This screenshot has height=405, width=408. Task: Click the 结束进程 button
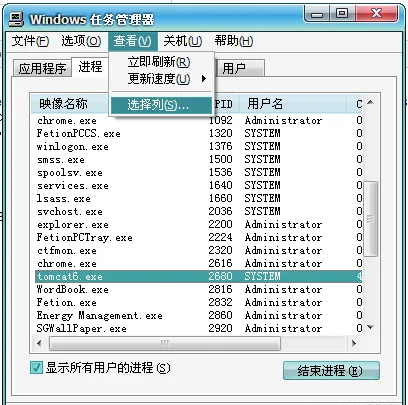(331, 371)
